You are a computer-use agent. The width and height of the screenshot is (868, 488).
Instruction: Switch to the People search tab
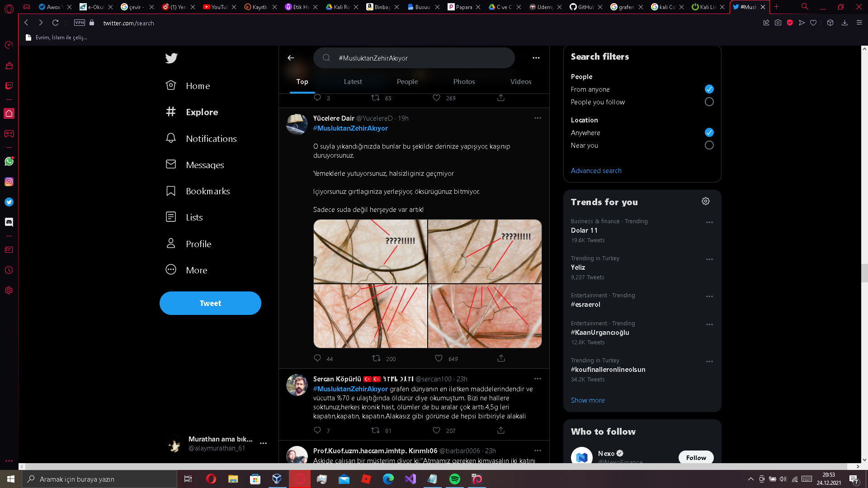click(407, 82)
